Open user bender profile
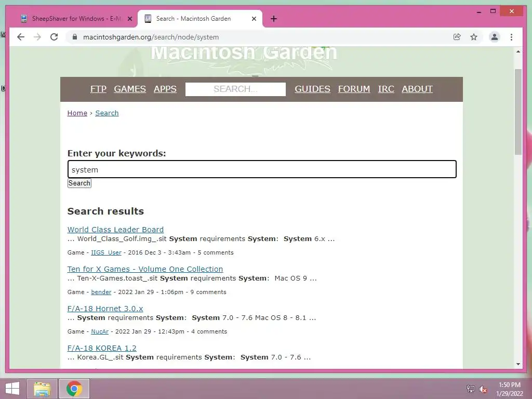 pyautogui.click(x=101, y=292)
